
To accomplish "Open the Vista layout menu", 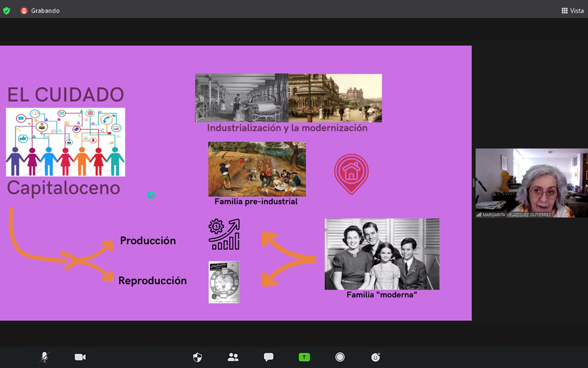I will [572, 11].
